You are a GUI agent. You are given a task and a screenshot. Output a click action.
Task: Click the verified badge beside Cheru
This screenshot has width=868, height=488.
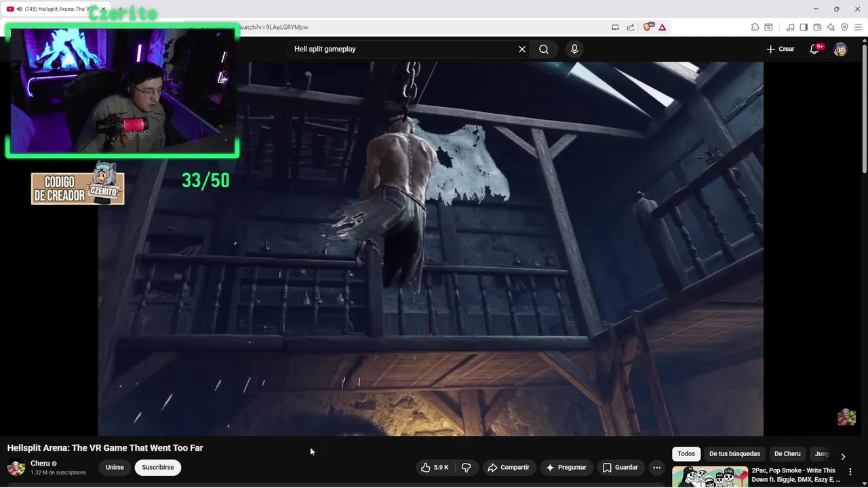click(x=55, y=464)
